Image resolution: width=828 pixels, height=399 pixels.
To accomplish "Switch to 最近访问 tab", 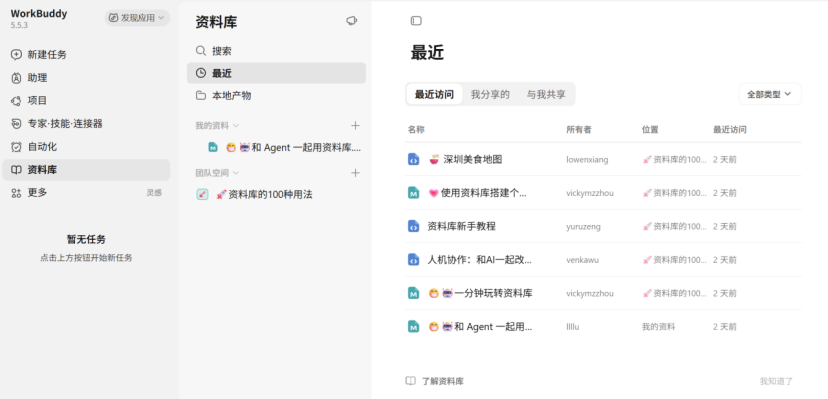I will point(434,94).
